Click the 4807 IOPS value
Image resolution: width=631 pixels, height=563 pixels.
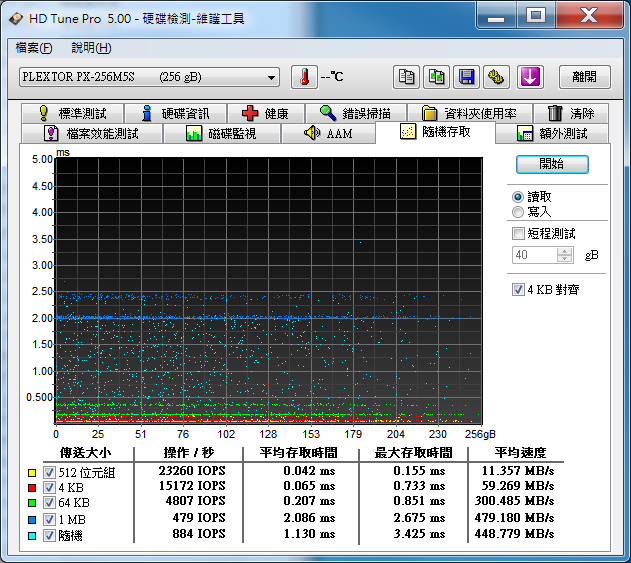[x=196, y=501]
